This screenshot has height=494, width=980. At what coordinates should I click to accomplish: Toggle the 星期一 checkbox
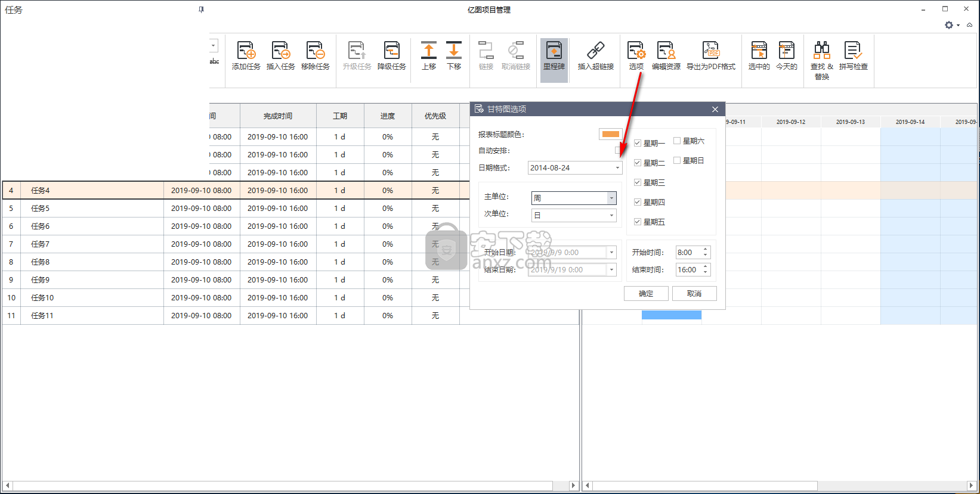638,143
